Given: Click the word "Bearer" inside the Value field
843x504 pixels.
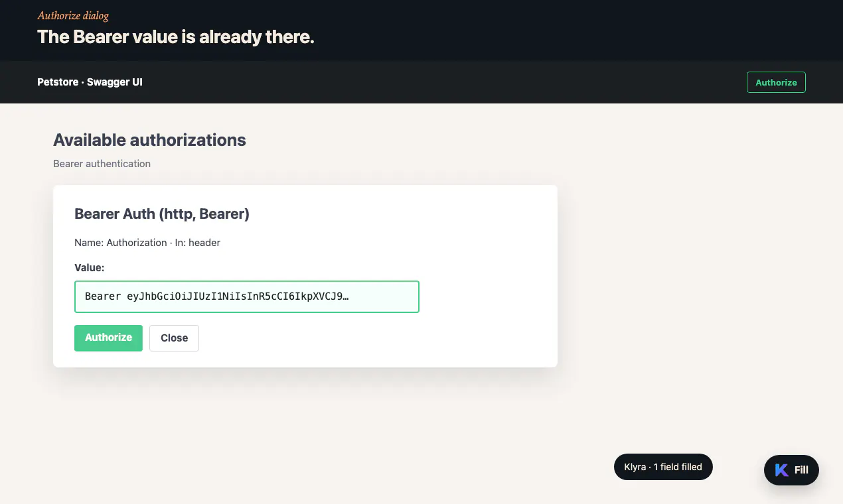Looking at the screenshot, I should tap(103, 296).
